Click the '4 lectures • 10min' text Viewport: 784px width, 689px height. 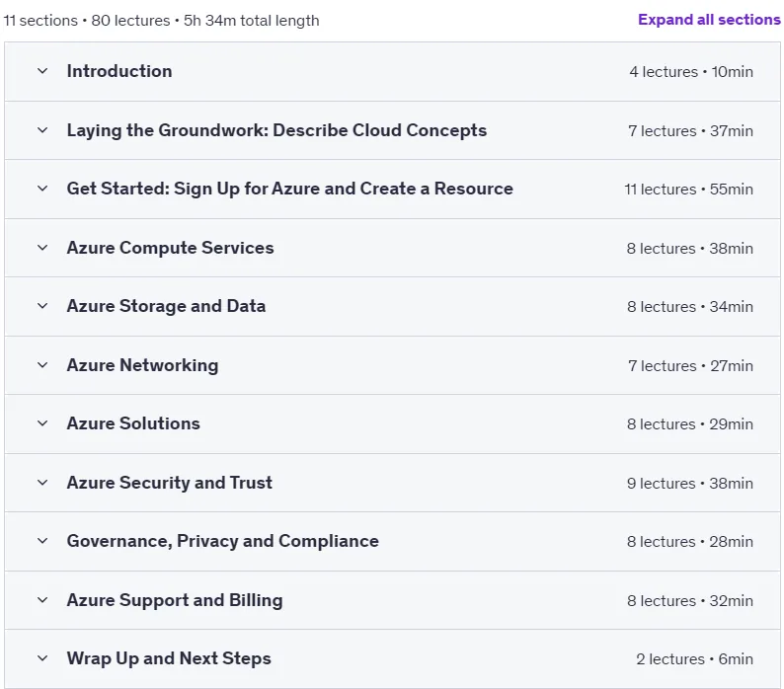pyautogui.click(x=691, y=72)
